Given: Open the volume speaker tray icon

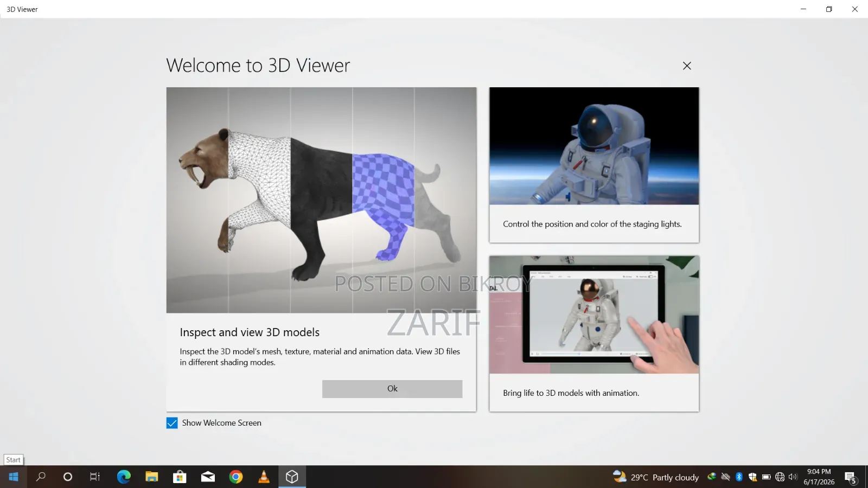Looking at the screenshot, I should pos(793,477).
